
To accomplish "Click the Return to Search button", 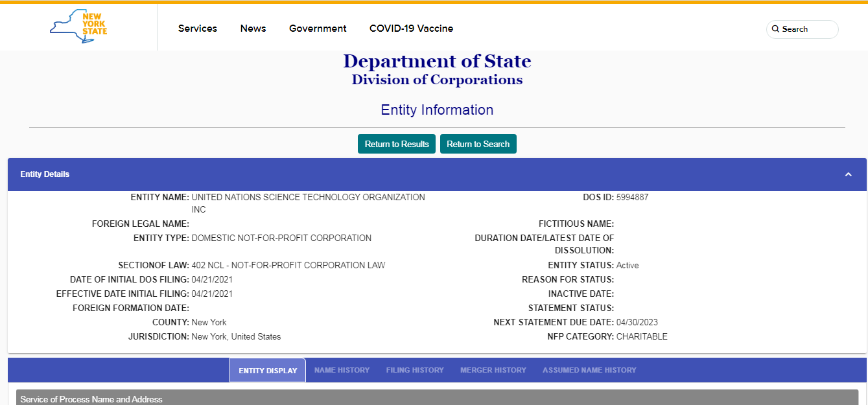I will click(478, 144).
